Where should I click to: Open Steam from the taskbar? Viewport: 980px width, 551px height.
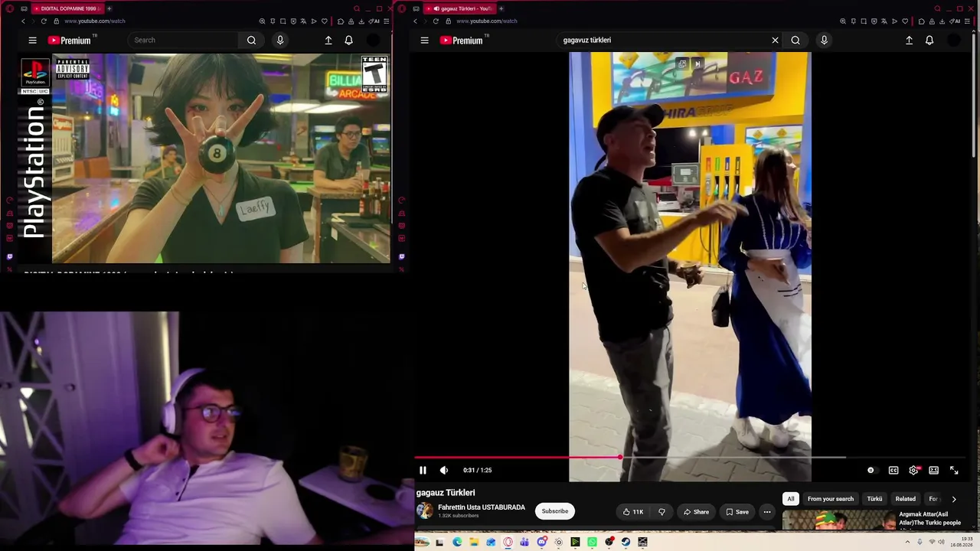[x=626, y=542]
